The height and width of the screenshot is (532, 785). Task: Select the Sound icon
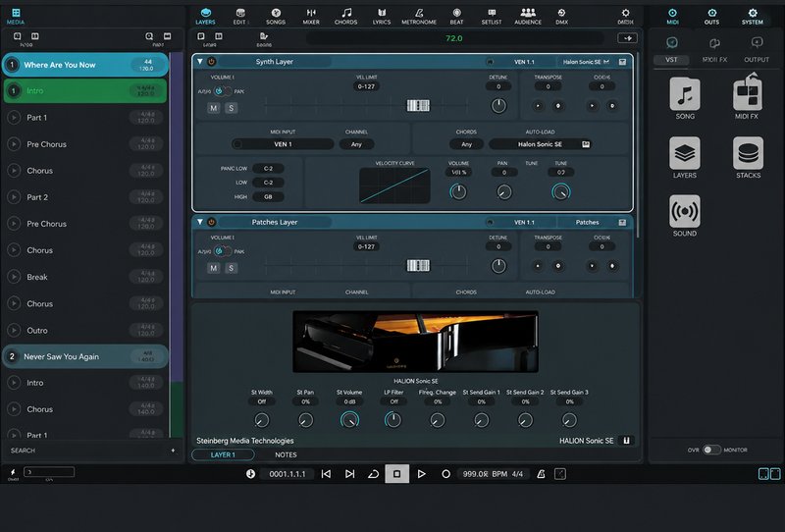pos(685,211)
